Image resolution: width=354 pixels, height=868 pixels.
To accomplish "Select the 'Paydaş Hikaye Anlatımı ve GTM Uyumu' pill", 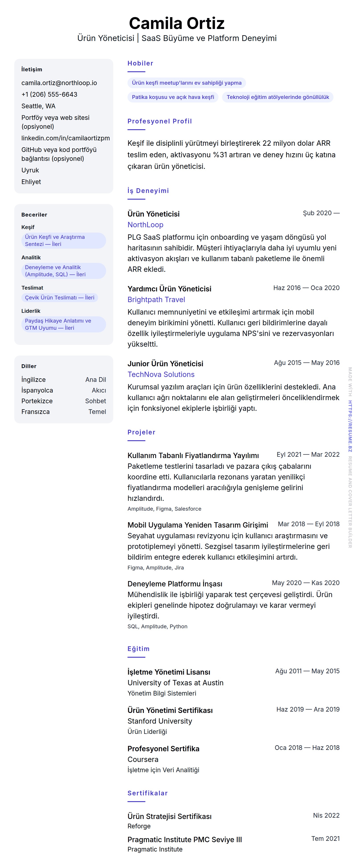I will 63,324.
